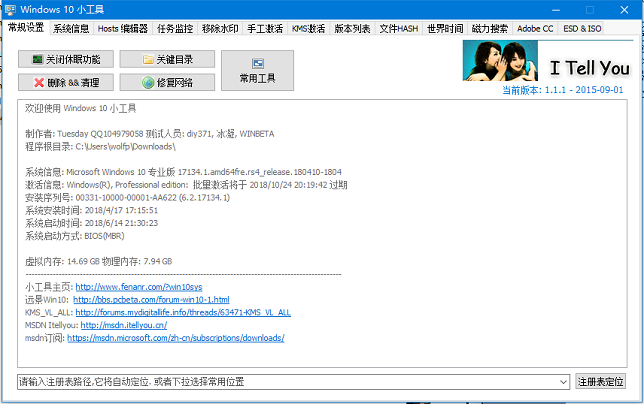The height and width of the screenshot is (404, 644).
Task: Click 删除 && 清理 button
Action: 66,82
